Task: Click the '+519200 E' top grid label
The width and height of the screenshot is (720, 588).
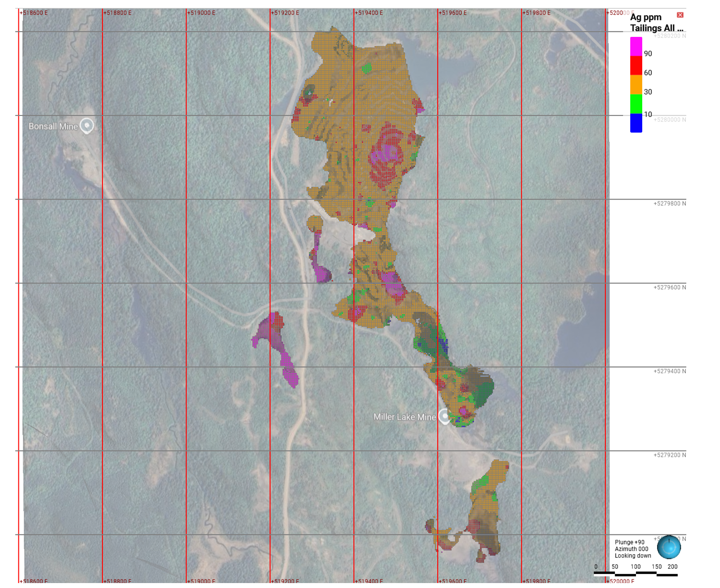Action: point(285,13)
